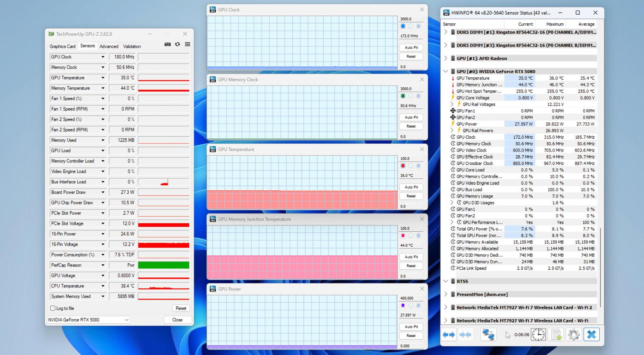Click GPU Memory Clock graph title icon
The height and width of the screenshot is (355, 644).
(213, 80)
